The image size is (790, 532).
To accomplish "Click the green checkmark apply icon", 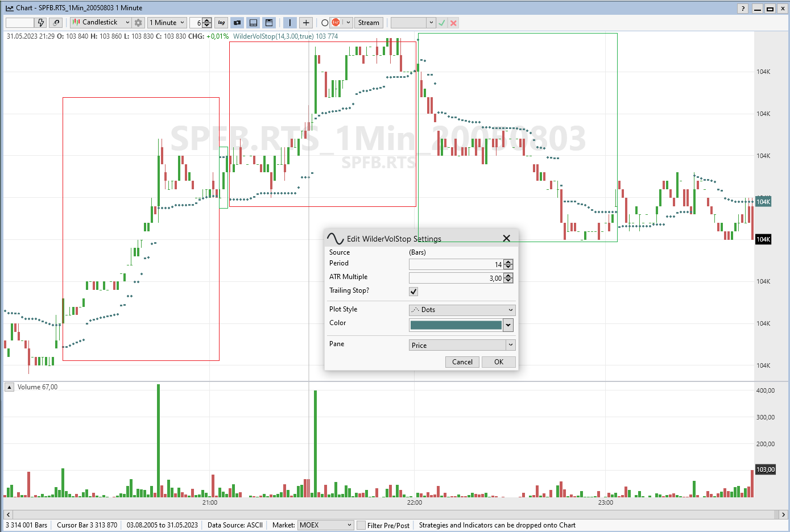I will pyautogui.click(x=442, y=23).
